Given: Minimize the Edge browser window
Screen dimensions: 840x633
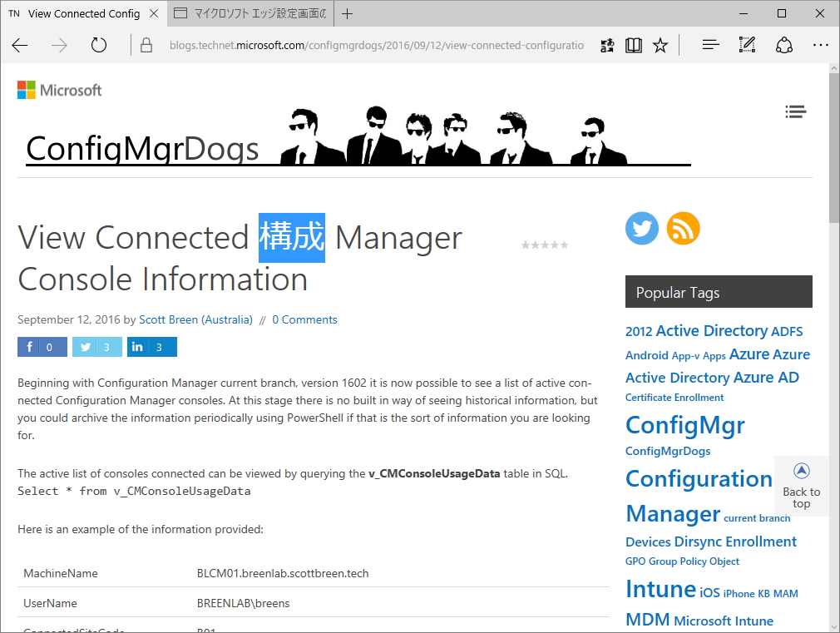Looking at the screenshot, I should 743,13.
